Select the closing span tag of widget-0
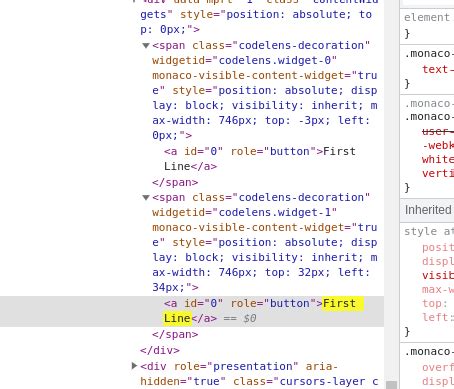Viewport: 454px width, 389px height. 175,182
